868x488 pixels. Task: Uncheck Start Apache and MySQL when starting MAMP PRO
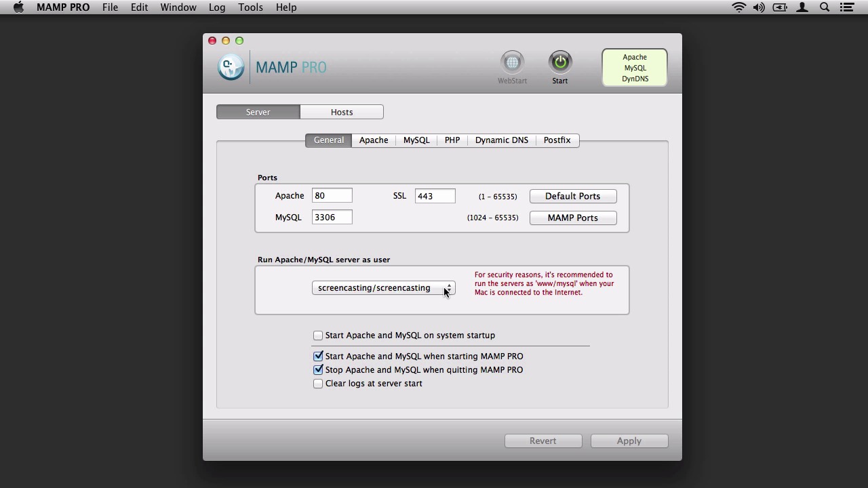click(318, 356)
